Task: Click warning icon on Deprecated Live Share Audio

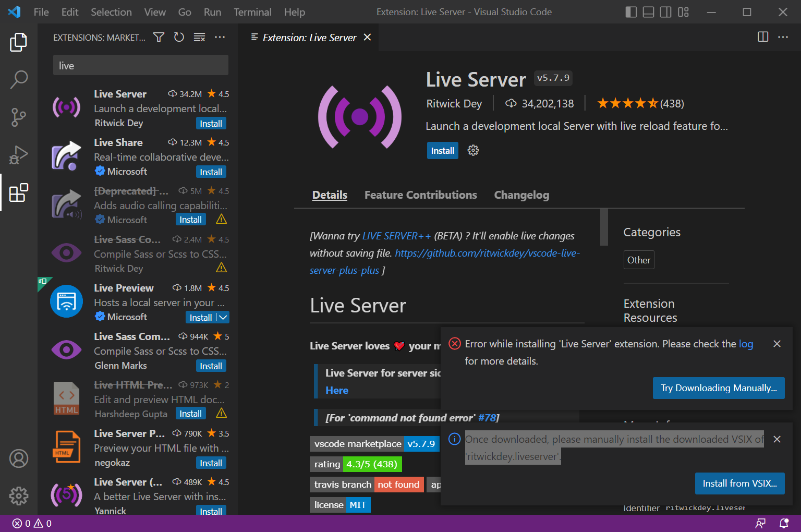Action: click(222, 219)
